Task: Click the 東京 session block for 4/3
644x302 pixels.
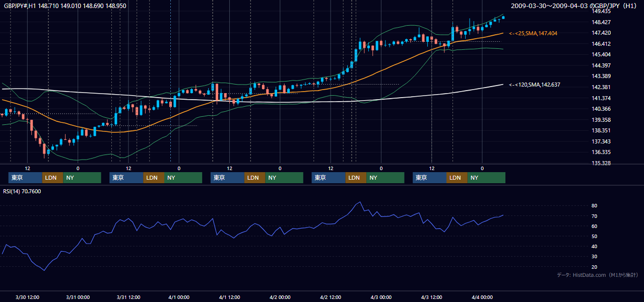Action: (x=429, y=178)
